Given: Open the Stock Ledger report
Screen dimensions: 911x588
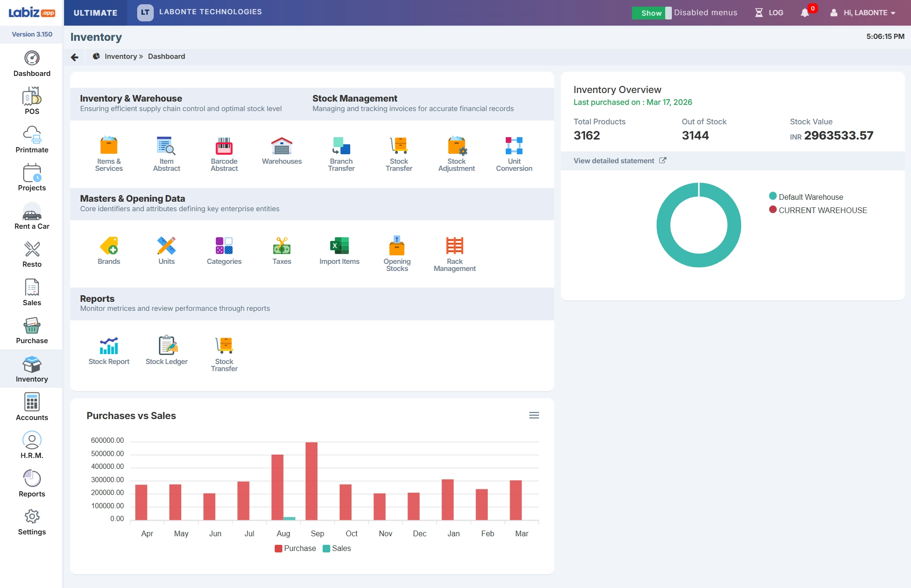Looking at the screenshot, I should (167, 351).
